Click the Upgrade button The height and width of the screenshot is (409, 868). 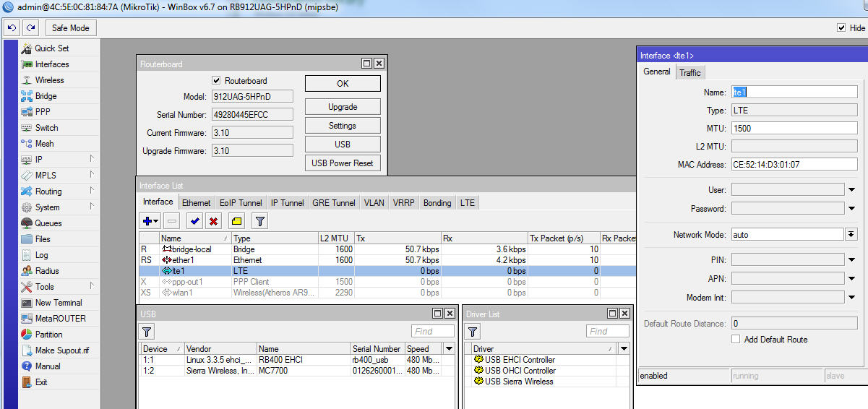[x=343, y=107]
